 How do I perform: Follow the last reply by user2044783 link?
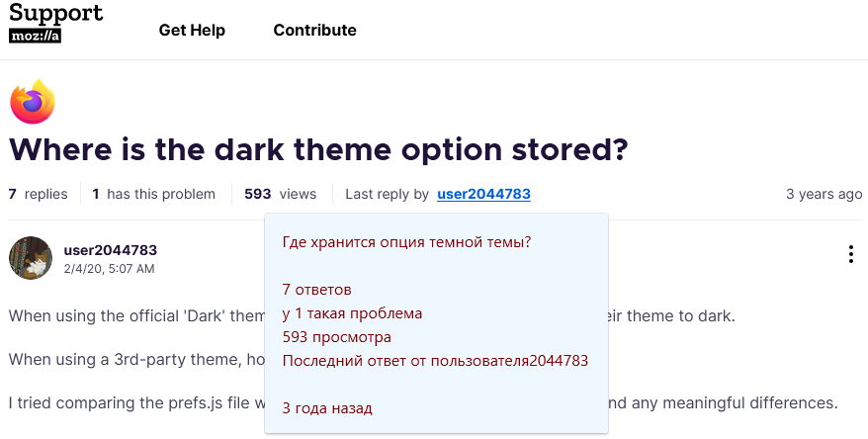[x=483, y=194]
